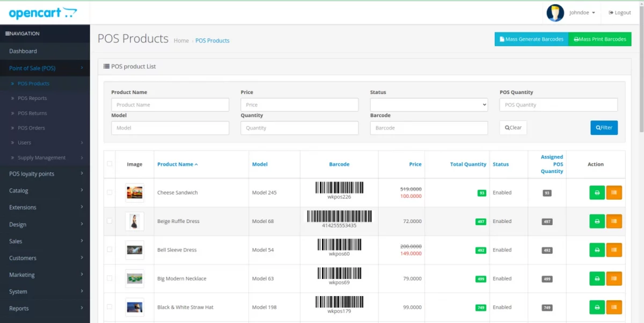Expand the Reports menu
644x323 pixels.
tap(45, 308)
